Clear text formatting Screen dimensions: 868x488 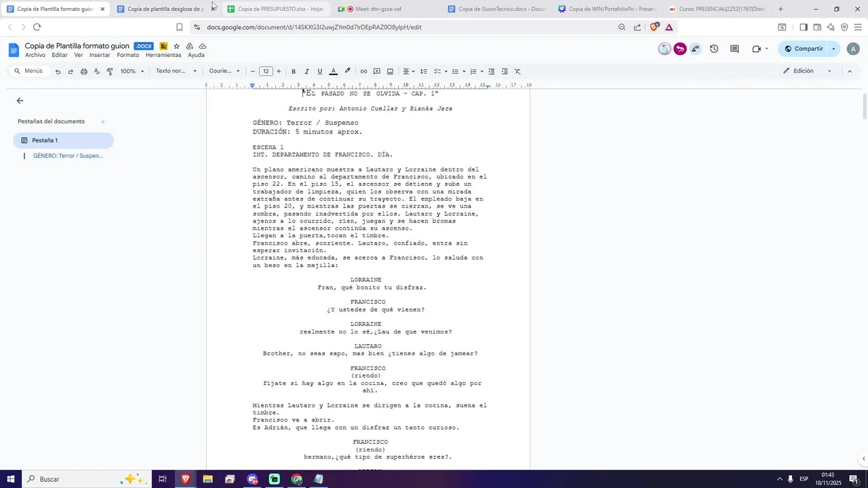(x=517, y=71)
